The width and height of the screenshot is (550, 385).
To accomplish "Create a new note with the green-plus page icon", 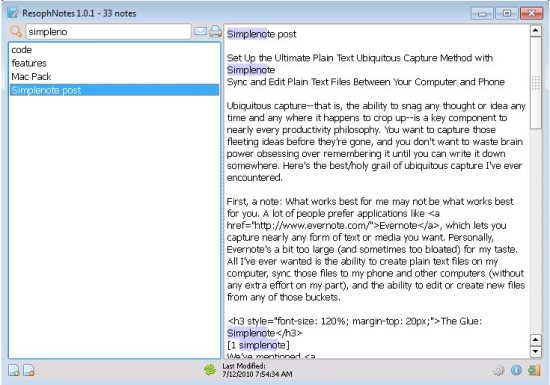I will 14,370.
